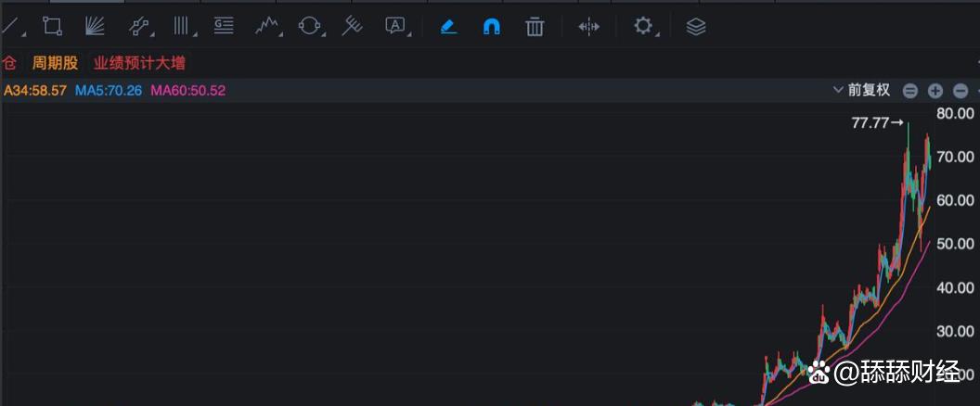Open the 业绩预计大增 tag
The height and width of the screenshot is (406, 980).
pyautogui.click(x=139, y=63)
